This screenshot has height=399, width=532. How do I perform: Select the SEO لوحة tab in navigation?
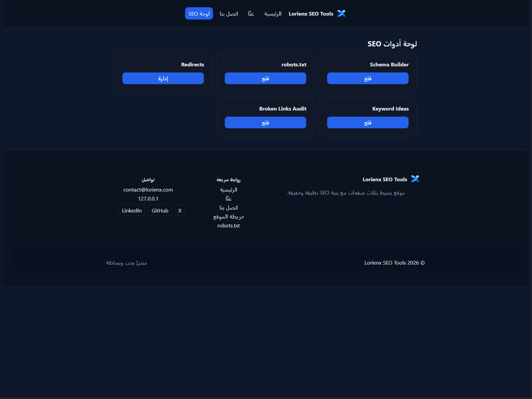(x=199, y=14)
